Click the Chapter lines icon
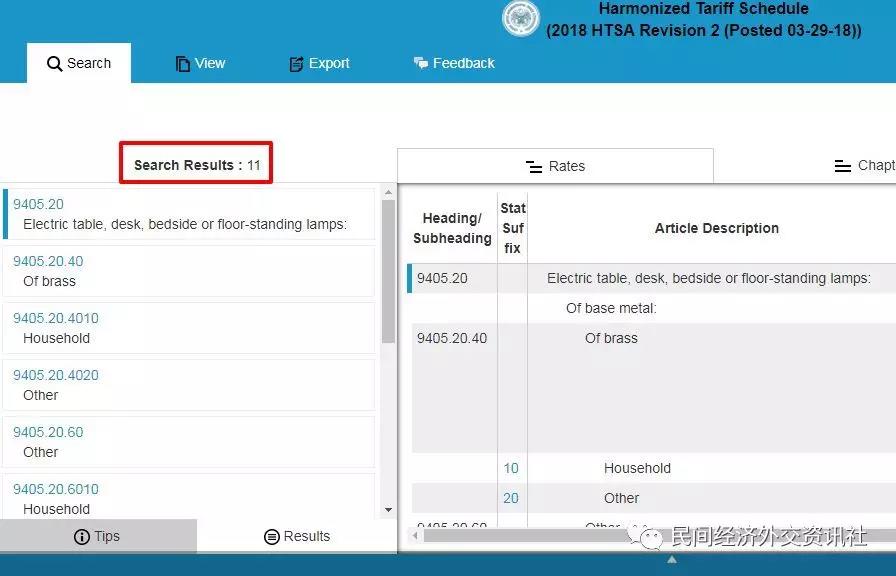The height and width of the screenshot is (576, 896). tap(843, 166)
